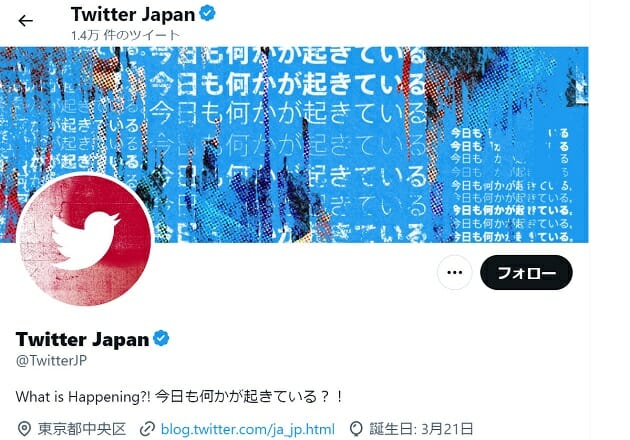Screen dimensions: 630x440
Task: Click the 誕生日: 3月21日 birthday text
Action: tap(421, 429)
